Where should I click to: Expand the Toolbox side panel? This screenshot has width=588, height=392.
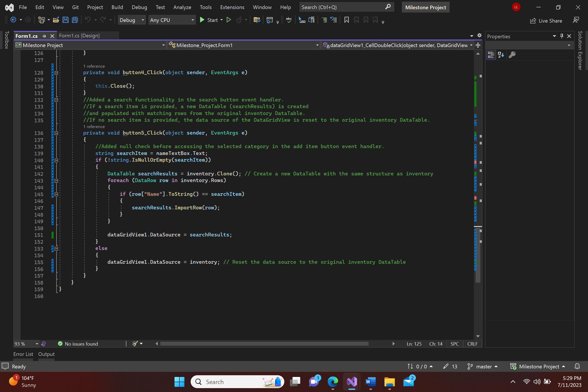[7, 40]
